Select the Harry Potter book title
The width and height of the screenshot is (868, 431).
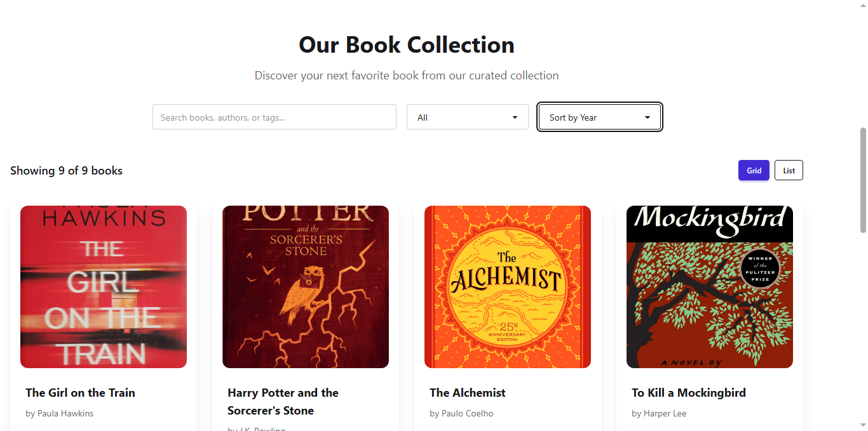point(283,401)
